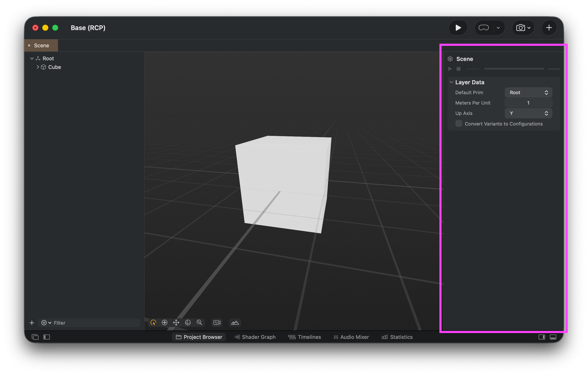Collapse the Layer Data section
The height and width of the screenshot is (375, 588).
point(451,82)
